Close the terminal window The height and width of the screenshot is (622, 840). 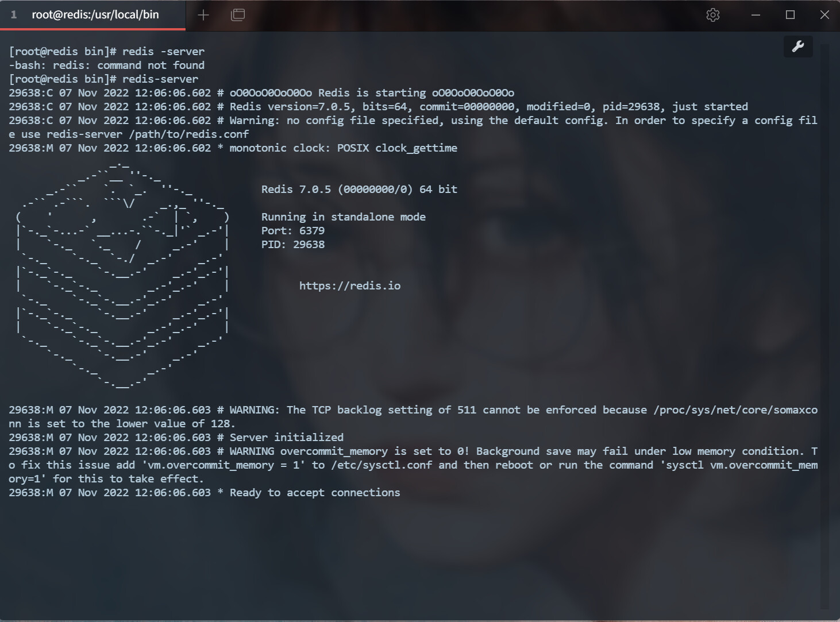(x=824, y=15)
